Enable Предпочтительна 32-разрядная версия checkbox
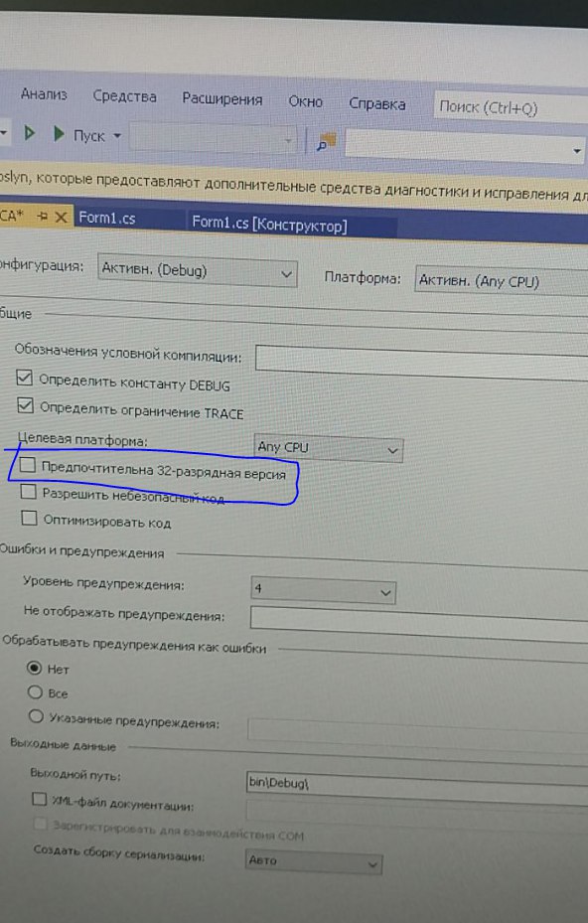 [x=27, y=465]
